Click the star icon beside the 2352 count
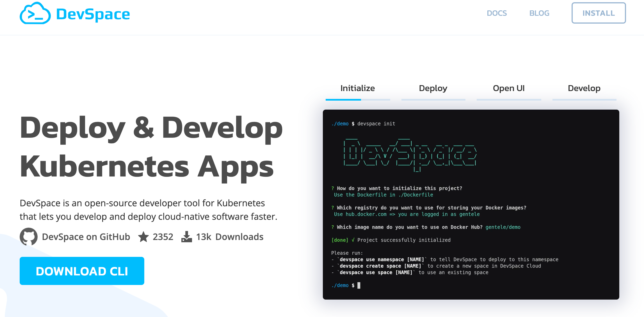This screenshot has height=317, width=644. [144, 237]
